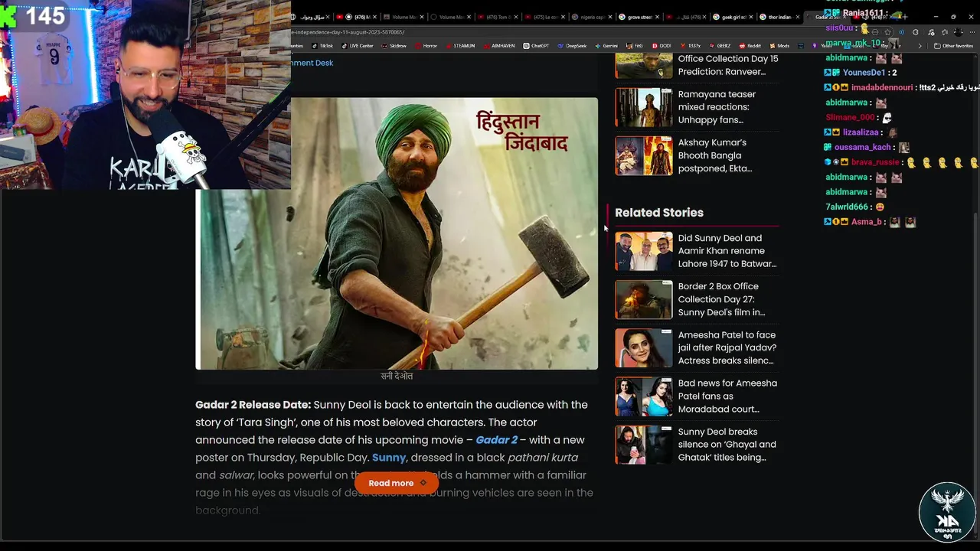This screenshot has height=551, width=980.
Task: Switch to the Arabic سؤال وجواب tab
Action: point(312,17)
